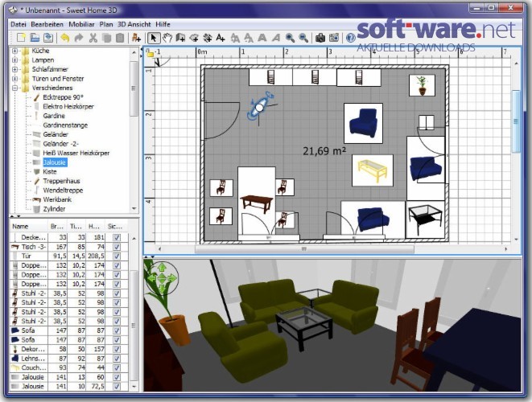Click the Bold text style icon
This screenshot has height=402, width=532.
(262, 38)
